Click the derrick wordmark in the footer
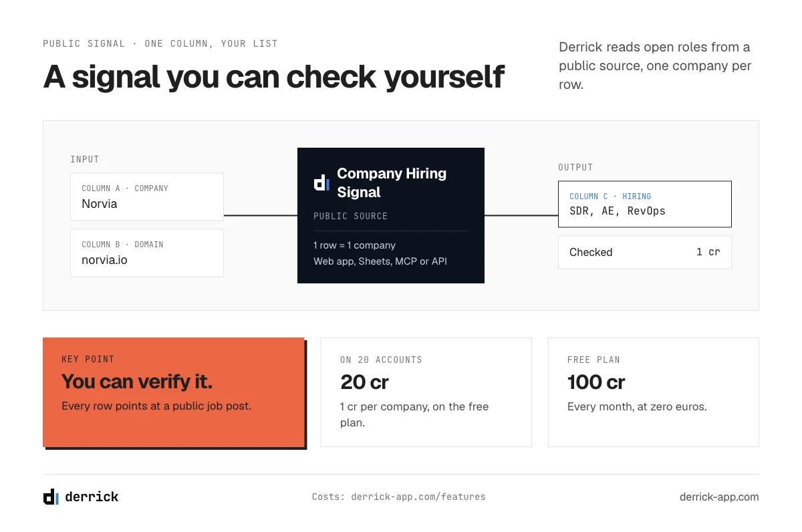The width and height of the screenshot is (802, 532). click(x=92, y=497)
